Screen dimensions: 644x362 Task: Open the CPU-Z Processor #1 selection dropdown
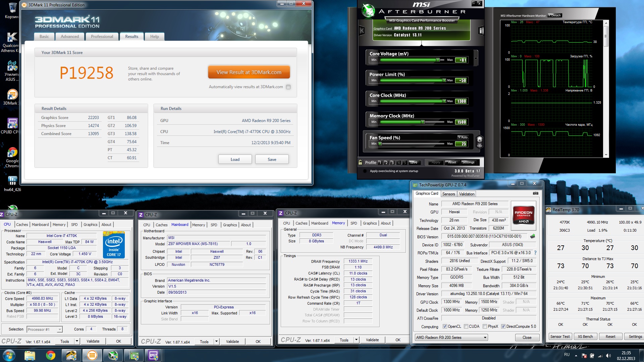tap(59, 329)
